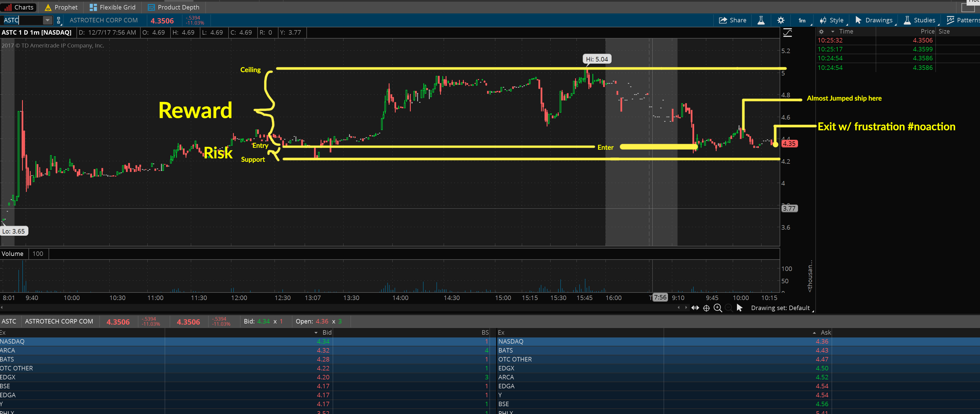Viewport: 980px width, 414px height.
Task: Click the price axis scale curve icon
Action: point(787,33)
